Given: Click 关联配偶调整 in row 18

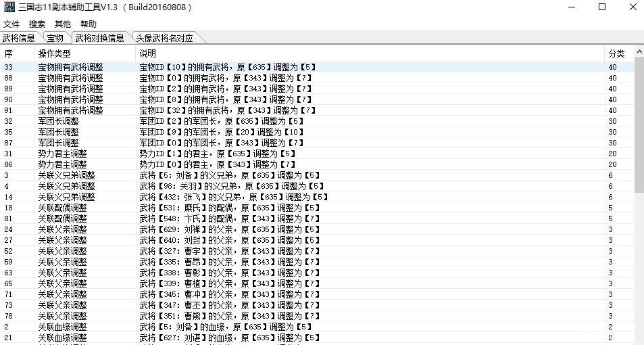Looking at the screenshot, I should point(62,208).
